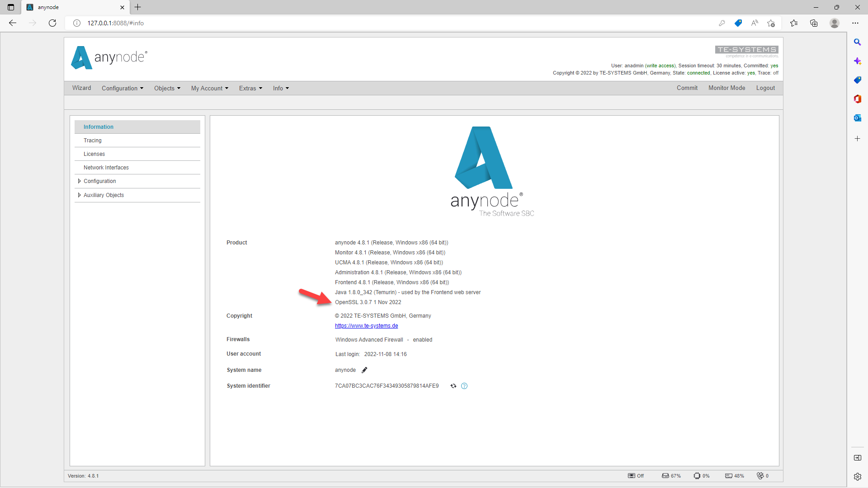Screen dimensions: 868x488
Task: Expand the Auxiliary Objects tree node
Action: (80, 195)
